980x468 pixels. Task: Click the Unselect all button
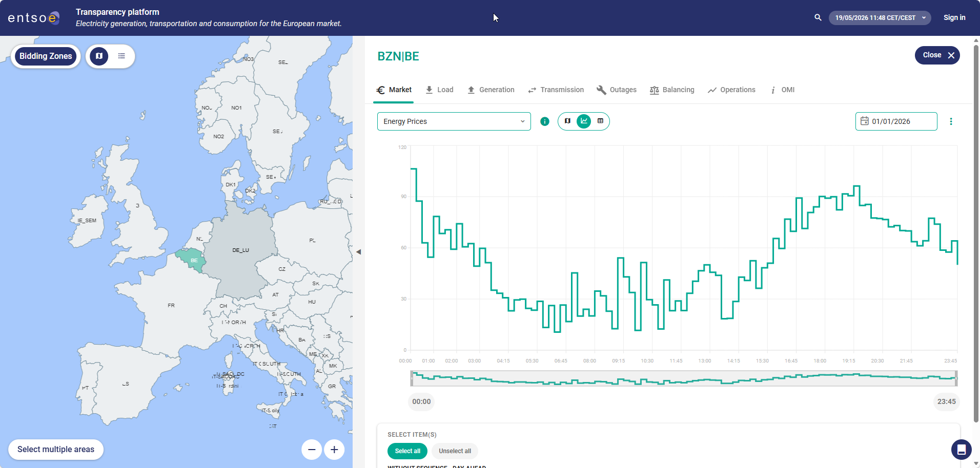point(455,451)
